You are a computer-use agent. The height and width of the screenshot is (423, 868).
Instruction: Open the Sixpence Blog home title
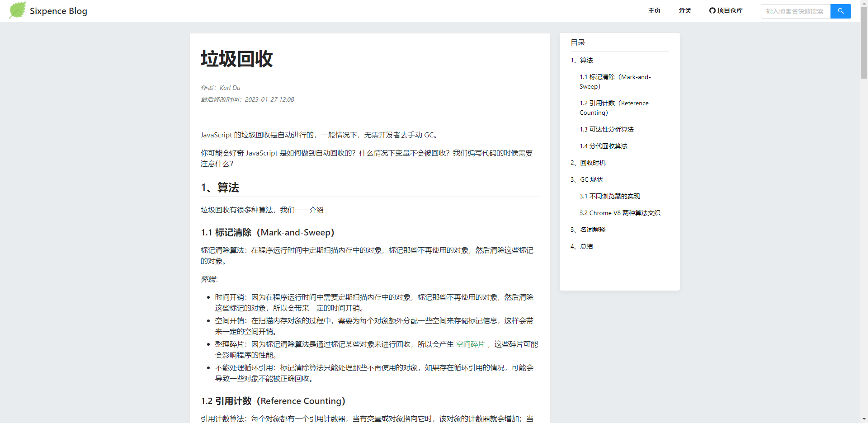coord(58,11)
